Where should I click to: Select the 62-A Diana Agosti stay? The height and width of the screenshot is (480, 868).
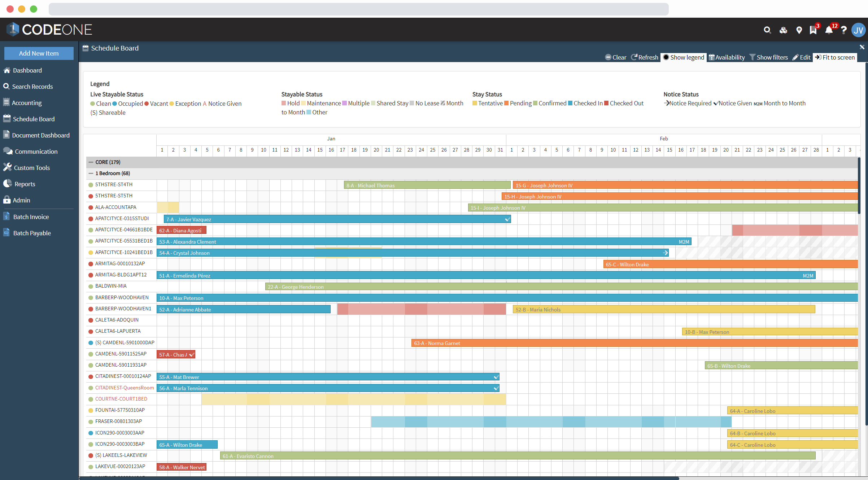181,231
